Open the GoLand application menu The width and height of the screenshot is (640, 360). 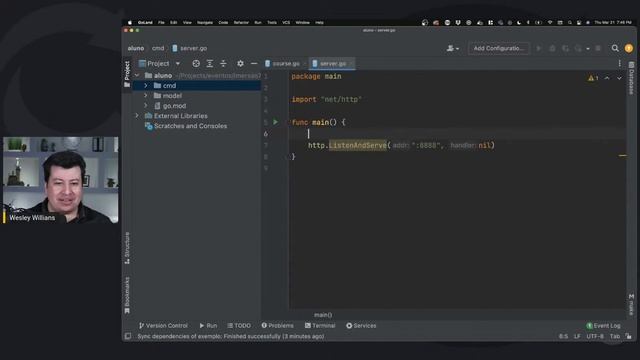pos(145,23)
